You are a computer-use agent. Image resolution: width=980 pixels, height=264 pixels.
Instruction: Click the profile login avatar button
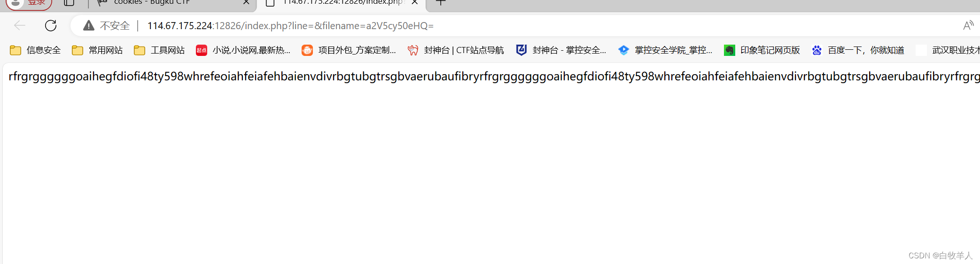[x=29, y=3]
